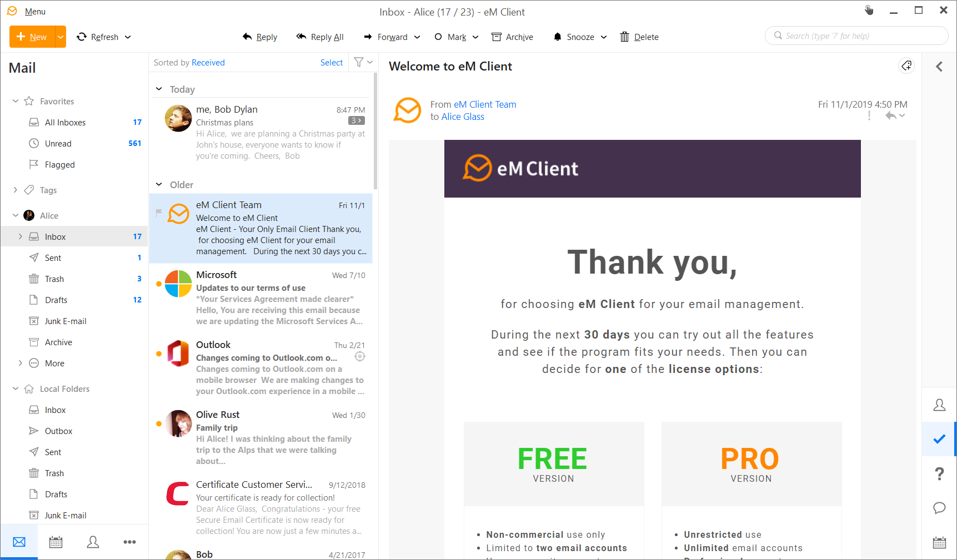Mark Olive Rust message read via dot
This screenshot has width=957, height=560.
coord(159,423)
